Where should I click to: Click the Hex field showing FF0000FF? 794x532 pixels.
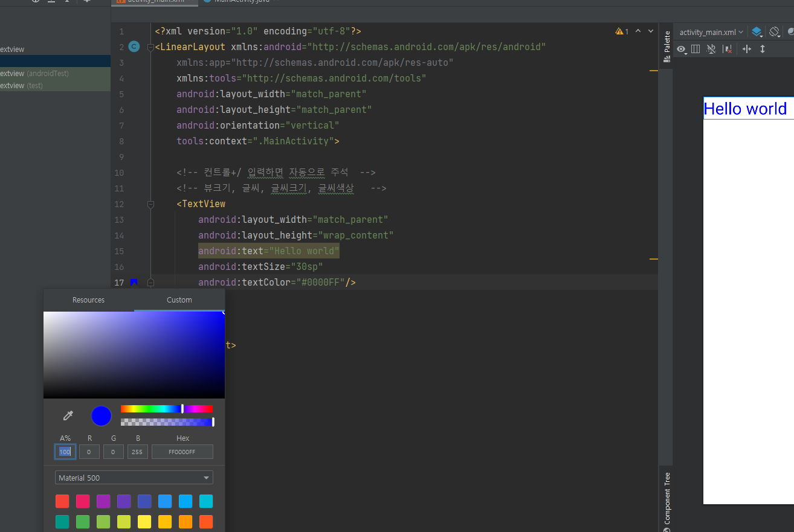[x=182, y=452]
